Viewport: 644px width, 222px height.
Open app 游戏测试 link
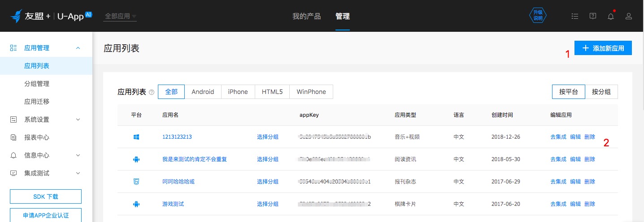(173, 204)
